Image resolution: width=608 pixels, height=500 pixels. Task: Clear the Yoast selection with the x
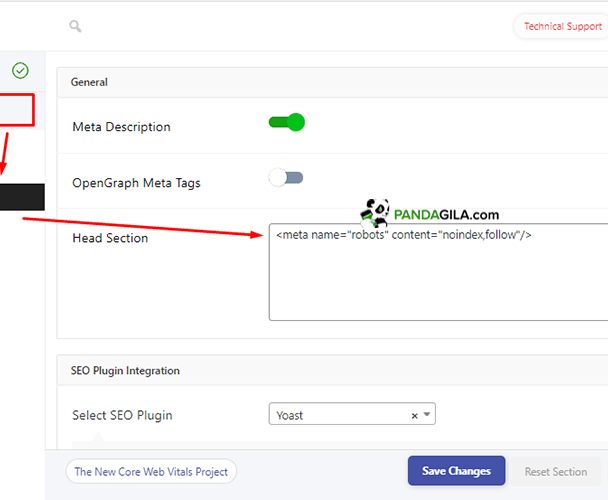(x=414, y=415)
